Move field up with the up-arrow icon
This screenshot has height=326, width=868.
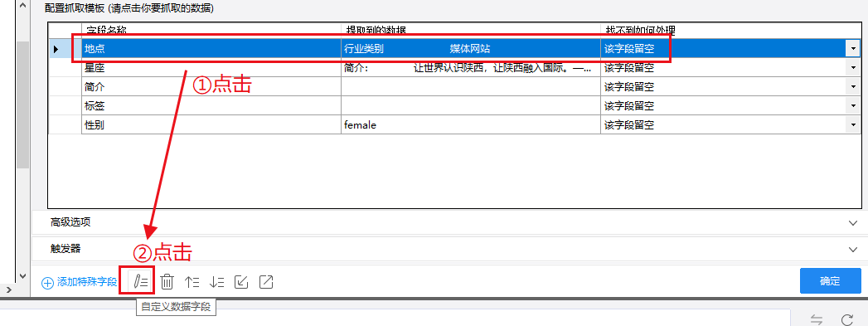(x=192, y=282)
